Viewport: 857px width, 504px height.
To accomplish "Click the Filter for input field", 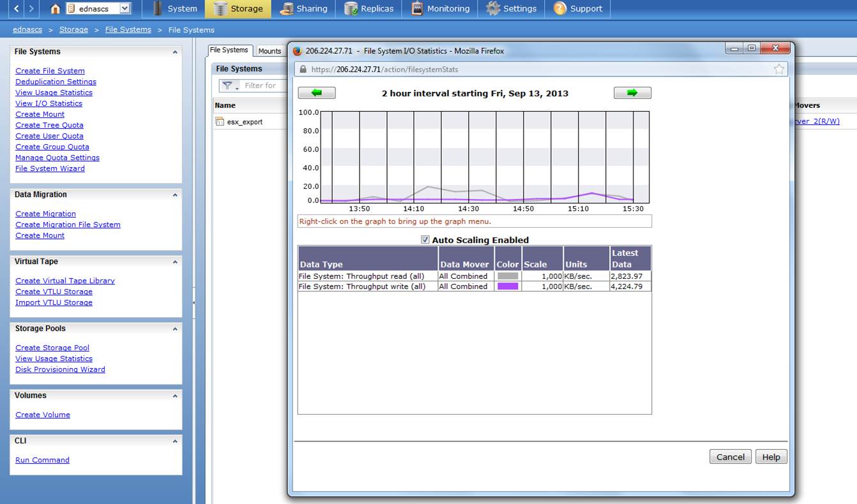I will coord(263,85).
